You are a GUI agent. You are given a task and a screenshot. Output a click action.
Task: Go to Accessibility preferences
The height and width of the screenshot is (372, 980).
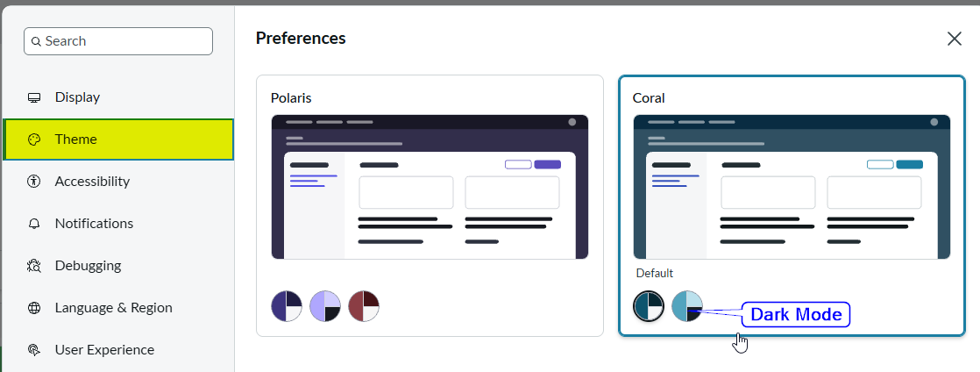click(x=92, y=182)
